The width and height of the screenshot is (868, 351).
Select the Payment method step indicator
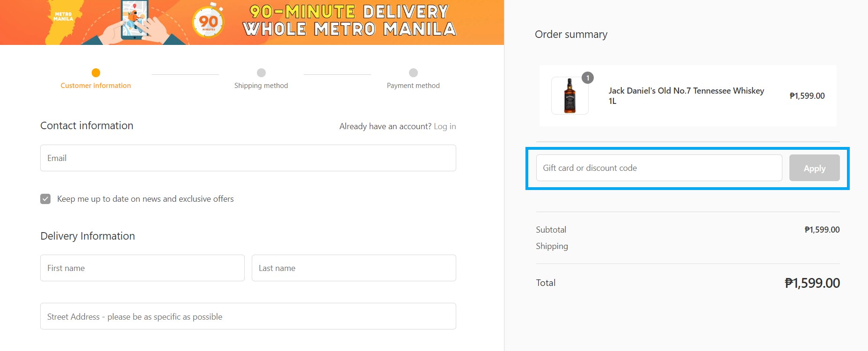[413, 73]
